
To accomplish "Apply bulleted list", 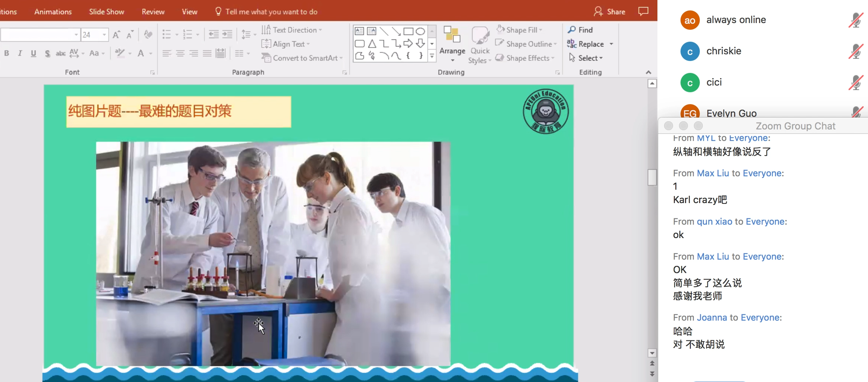I will (x=167, y=35).
